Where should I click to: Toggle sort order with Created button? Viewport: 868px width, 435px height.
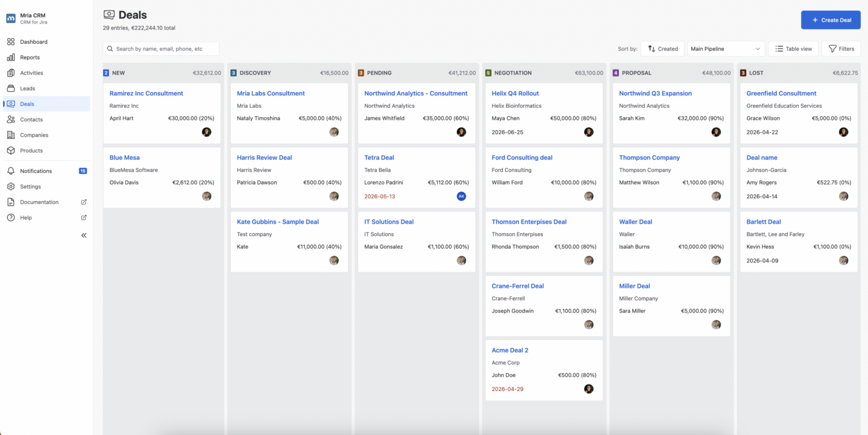point(662,49)
